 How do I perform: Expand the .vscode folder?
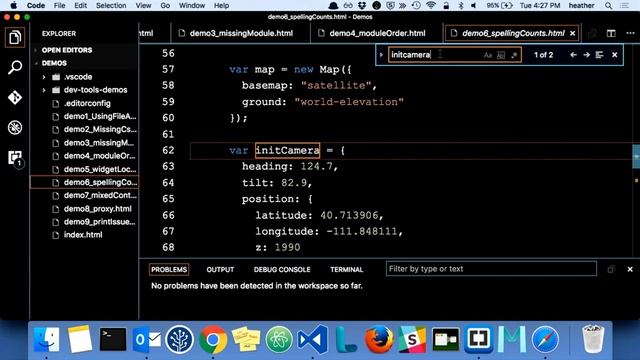click(x=78, y=77)
